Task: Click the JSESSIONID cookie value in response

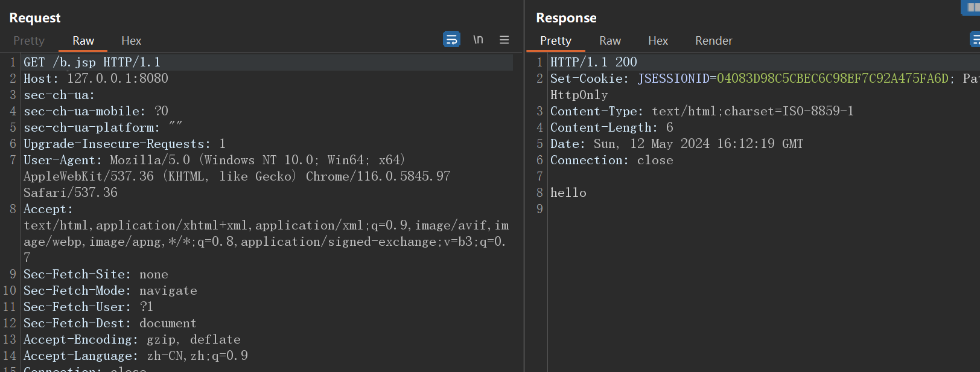Action: click(x=832, y=79)
